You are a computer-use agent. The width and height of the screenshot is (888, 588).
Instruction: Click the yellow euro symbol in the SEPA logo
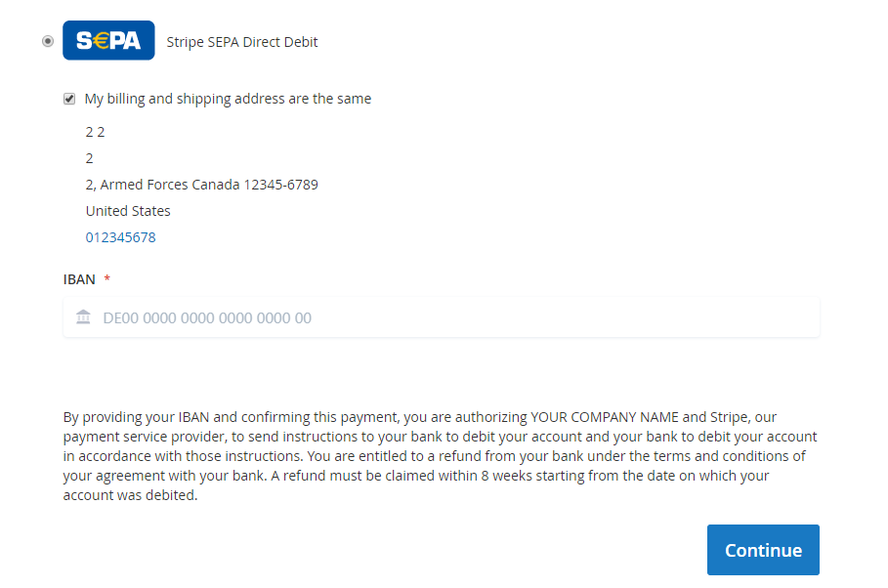tap(100, 41)
